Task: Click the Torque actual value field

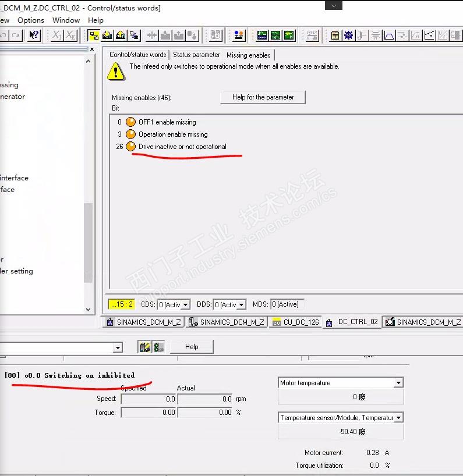Action: pyautogui.click(x=205, y=413)
